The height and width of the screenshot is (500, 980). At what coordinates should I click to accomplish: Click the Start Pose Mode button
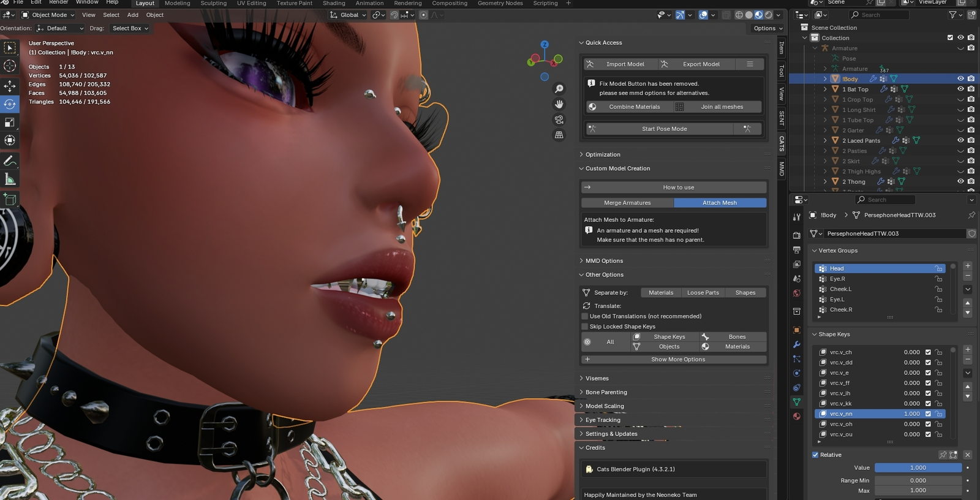664,129
